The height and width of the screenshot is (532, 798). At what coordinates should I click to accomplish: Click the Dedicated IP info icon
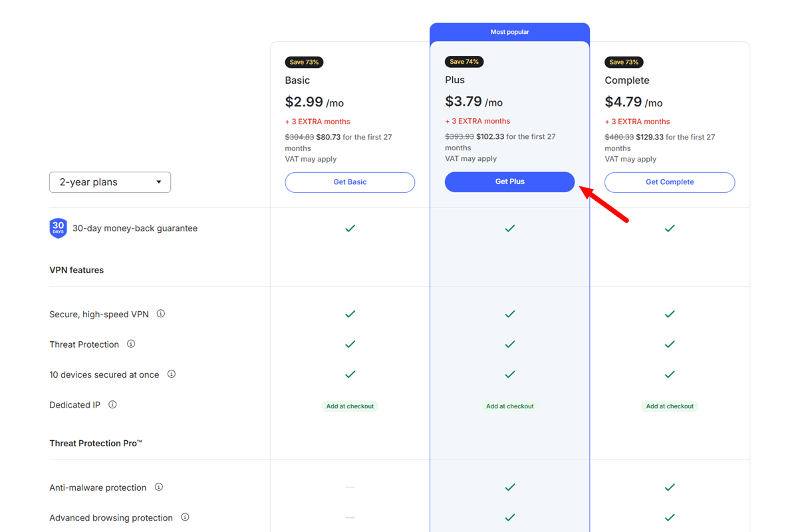coord(112,404)
